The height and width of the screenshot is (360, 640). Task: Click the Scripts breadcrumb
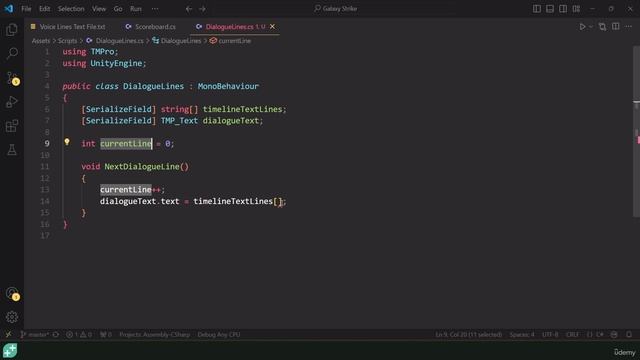click(x=67, y=41)
